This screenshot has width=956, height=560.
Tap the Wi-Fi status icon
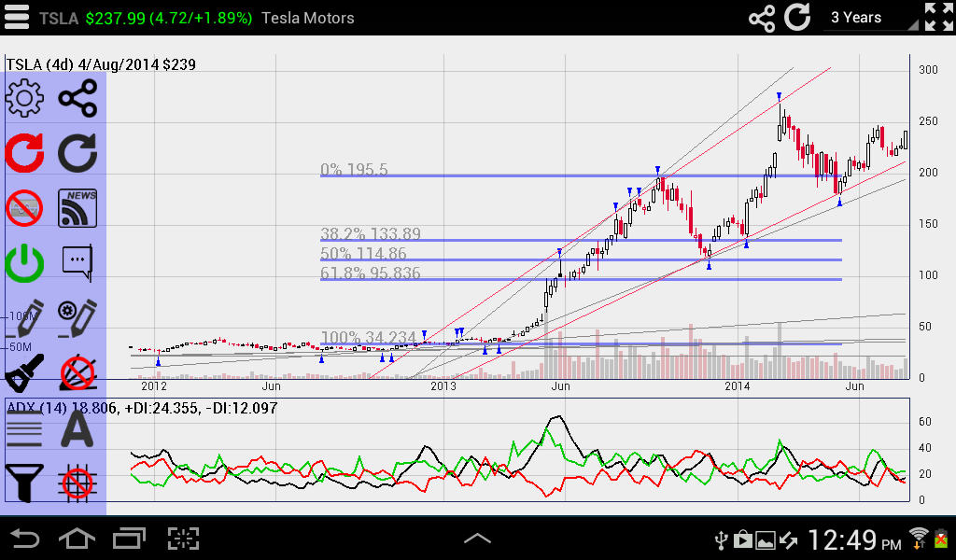coord(919,539)
